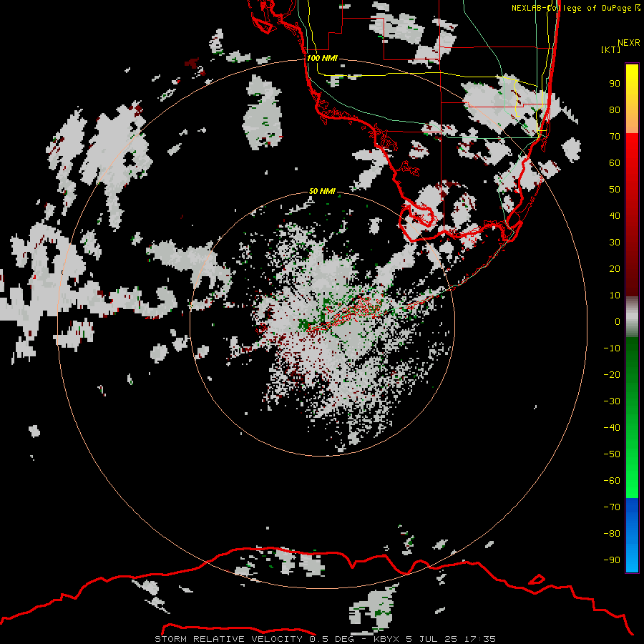Viewport: 644px width, 644px height.
Task: Click the 70 value on velocity scale
Action: point(615,137)
